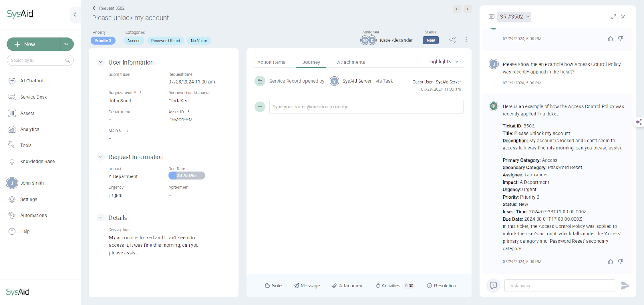Close the AI chatbot panel
Viewport: 644px width, 305px height.
pos(623,17)
